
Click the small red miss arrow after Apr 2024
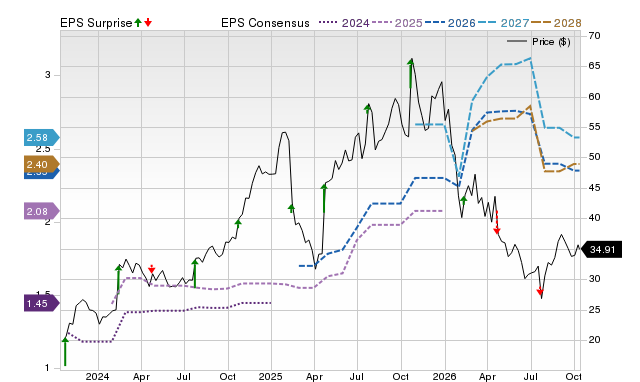151,269
